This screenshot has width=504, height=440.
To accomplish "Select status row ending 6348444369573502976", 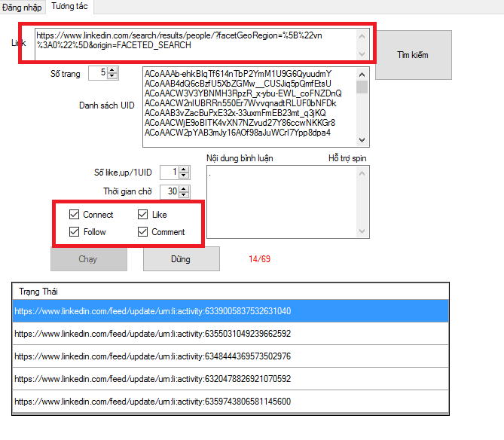I will coord(231,356).
